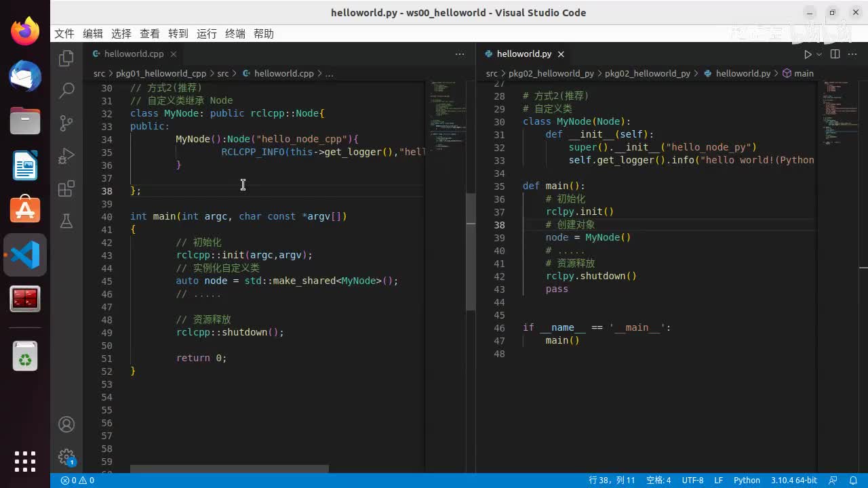Expand the helloworld.cpp breadcrumb item
Image resolution: width=868 pixels, height=488 pixels.
pos(278,73)
